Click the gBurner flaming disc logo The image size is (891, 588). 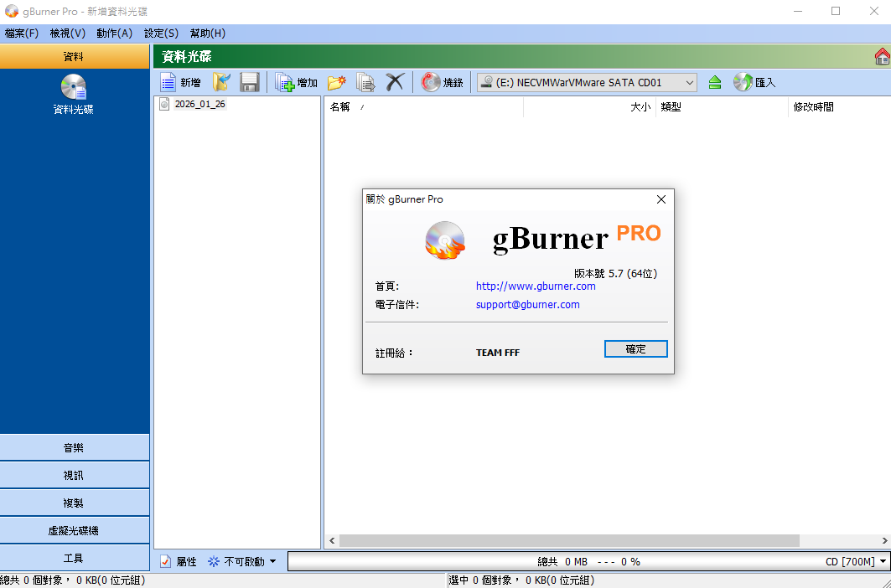(445, 240)
